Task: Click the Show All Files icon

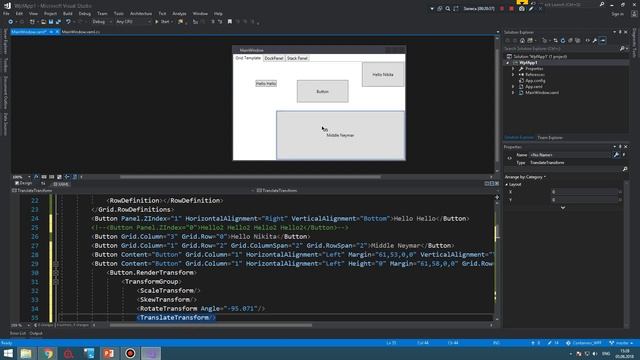Action: coord(578,40)
